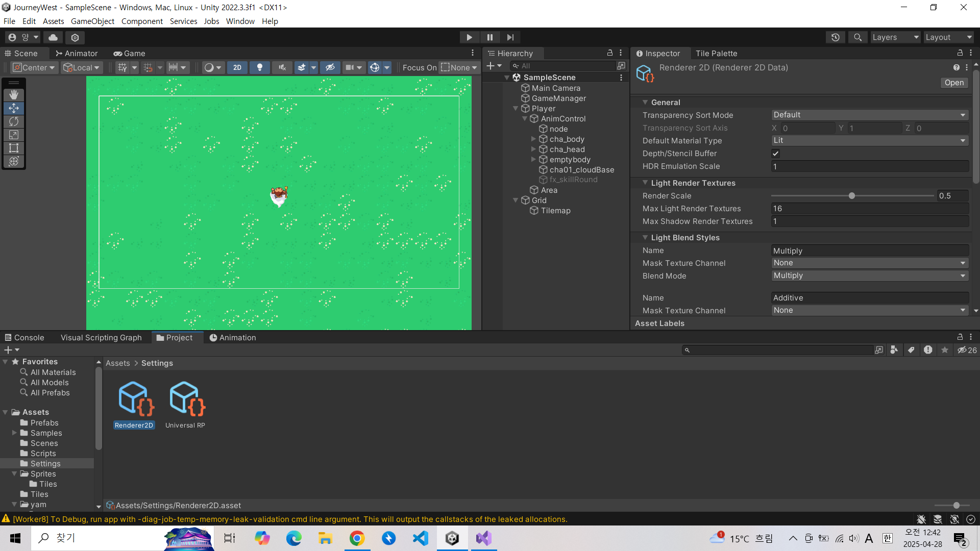The image size is (980, 551).
Task: Click the Open button in Inspector
Action: (x=953, y=83)
